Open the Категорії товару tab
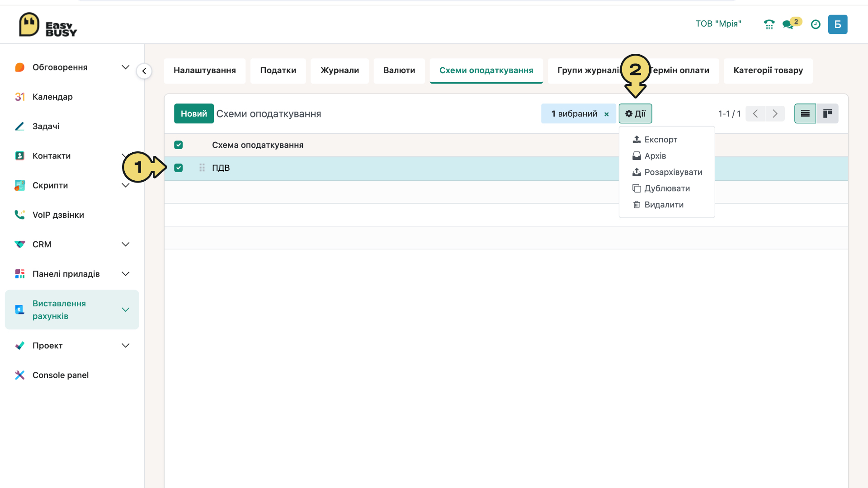This screenshot has width=868, height=488. pos(768,70)
